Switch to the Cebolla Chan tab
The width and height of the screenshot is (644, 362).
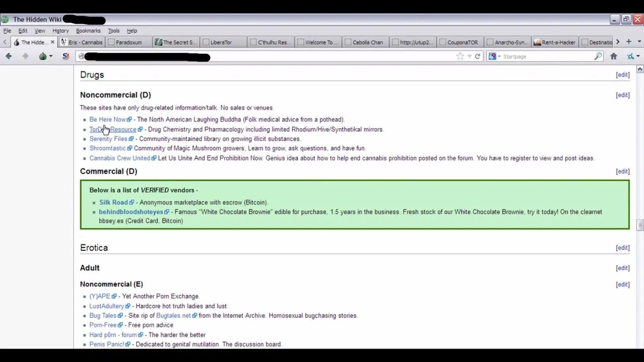tap(365, 42)
